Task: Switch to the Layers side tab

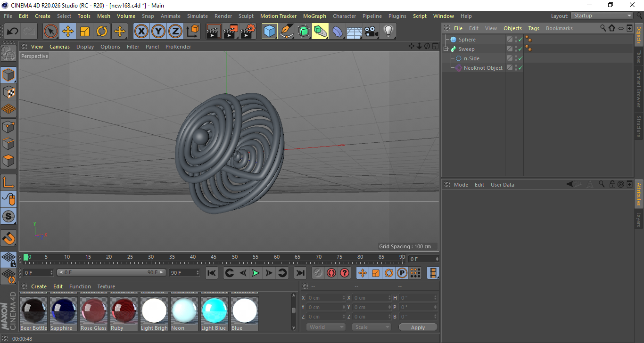Action: coord(639,220)
